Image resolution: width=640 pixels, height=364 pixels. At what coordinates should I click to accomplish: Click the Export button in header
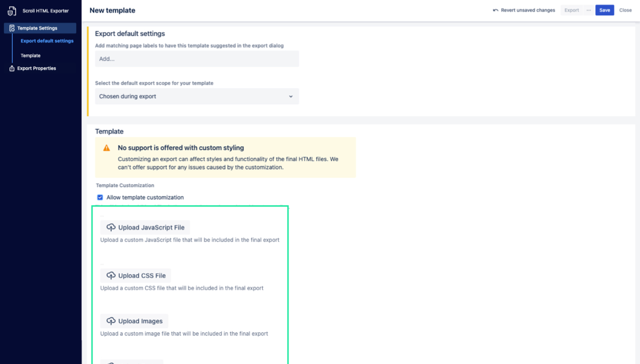coord(572,10)
